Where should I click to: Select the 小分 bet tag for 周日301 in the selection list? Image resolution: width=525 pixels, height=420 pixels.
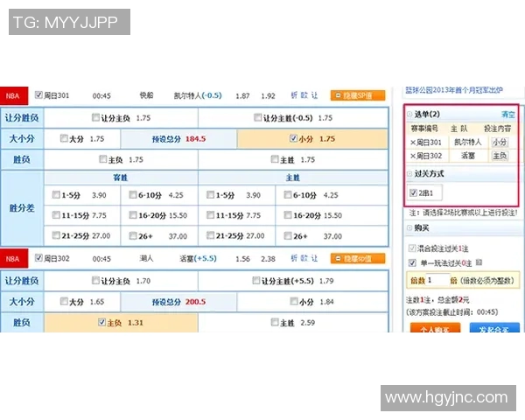tap(499, 142)
